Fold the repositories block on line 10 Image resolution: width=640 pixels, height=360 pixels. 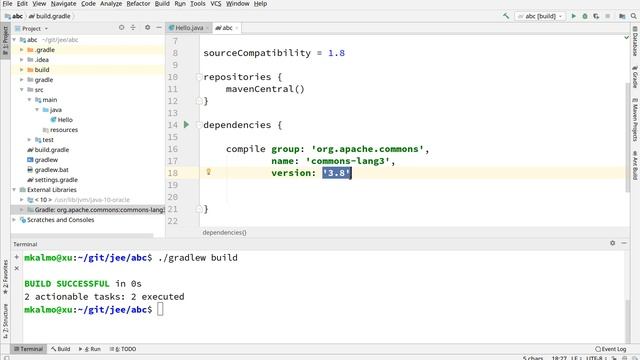point(199,77)
